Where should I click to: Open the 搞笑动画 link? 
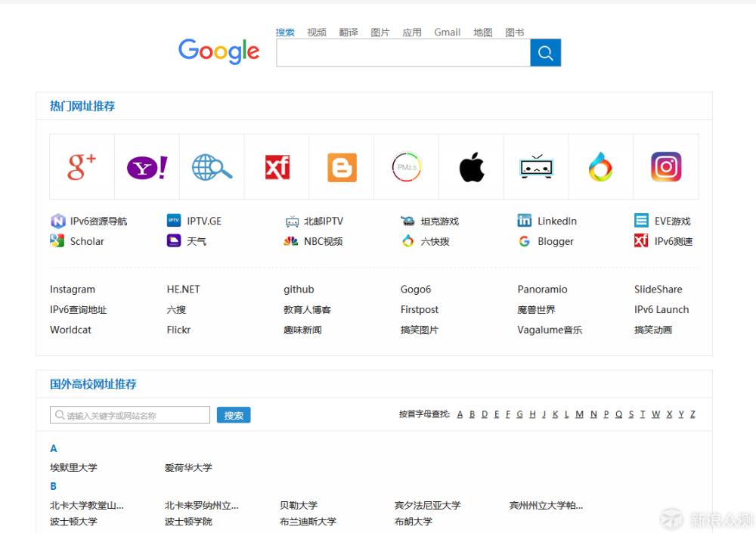point(653,330)
